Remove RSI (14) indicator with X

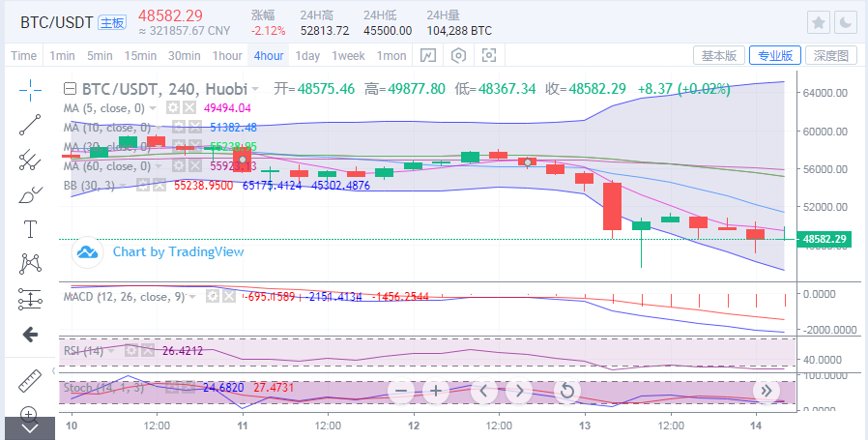147,351
